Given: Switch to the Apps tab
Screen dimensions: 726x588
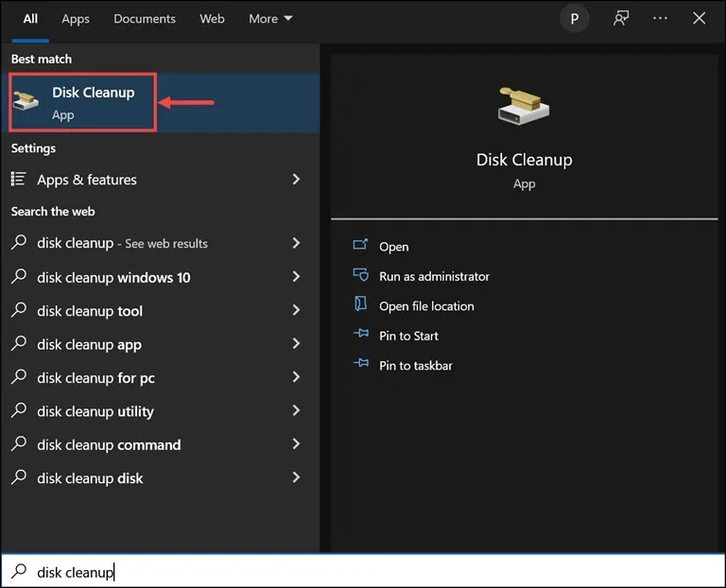Looking at the screenshot, I should tap(76, 19).
